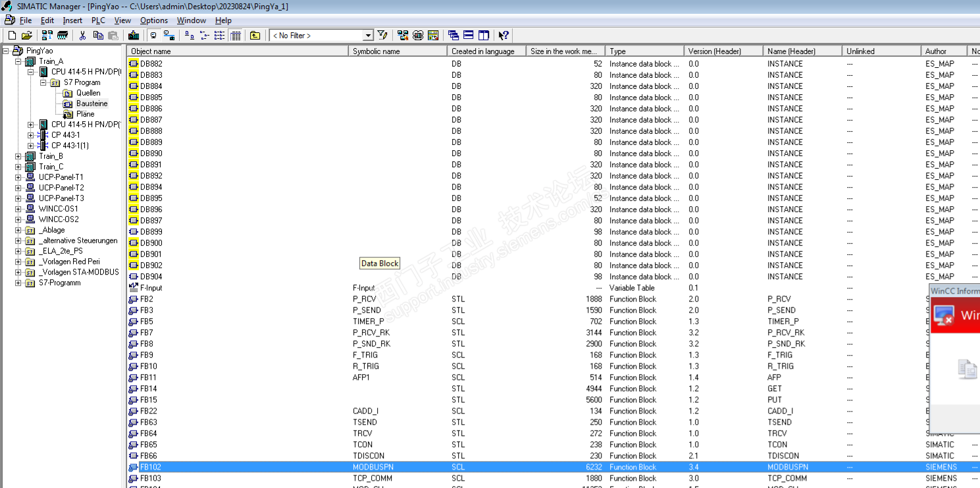Select the Quellen folder in the tree
This screenshot has height=488, width=980.
tap(88, 93)
